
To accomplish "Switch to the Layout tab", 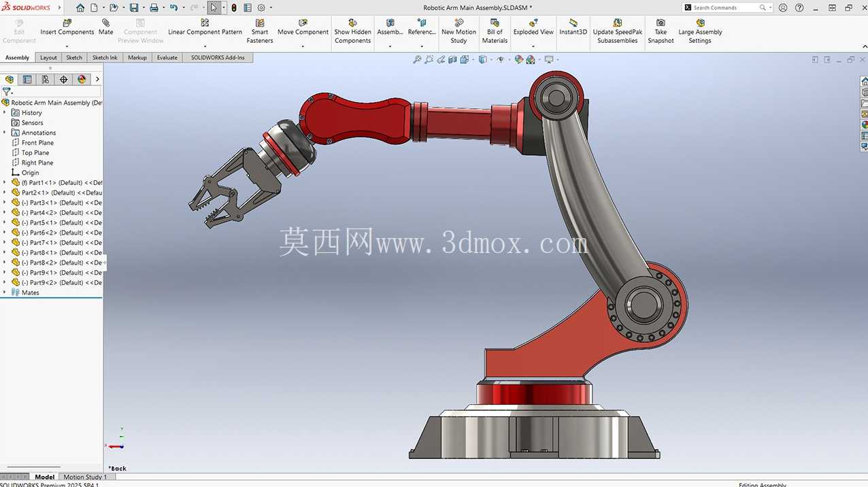I will coord(48,58).
